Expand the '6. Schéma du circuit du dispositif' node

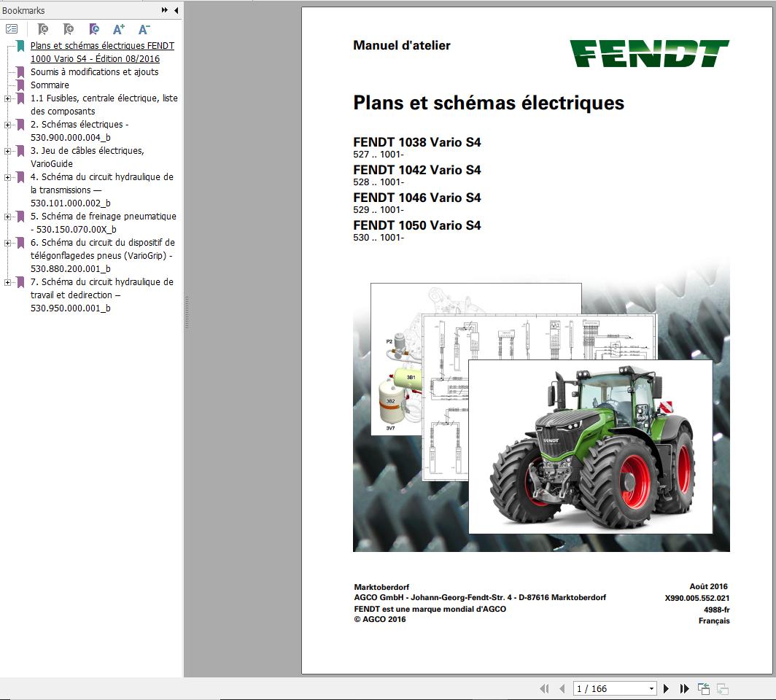tap(7, 243)
